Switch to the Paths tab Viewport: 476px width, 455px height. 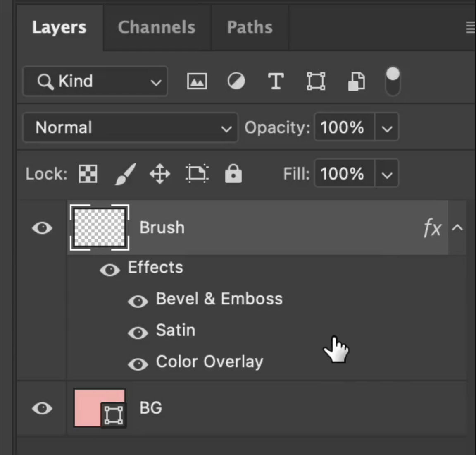tap(250, 28)
